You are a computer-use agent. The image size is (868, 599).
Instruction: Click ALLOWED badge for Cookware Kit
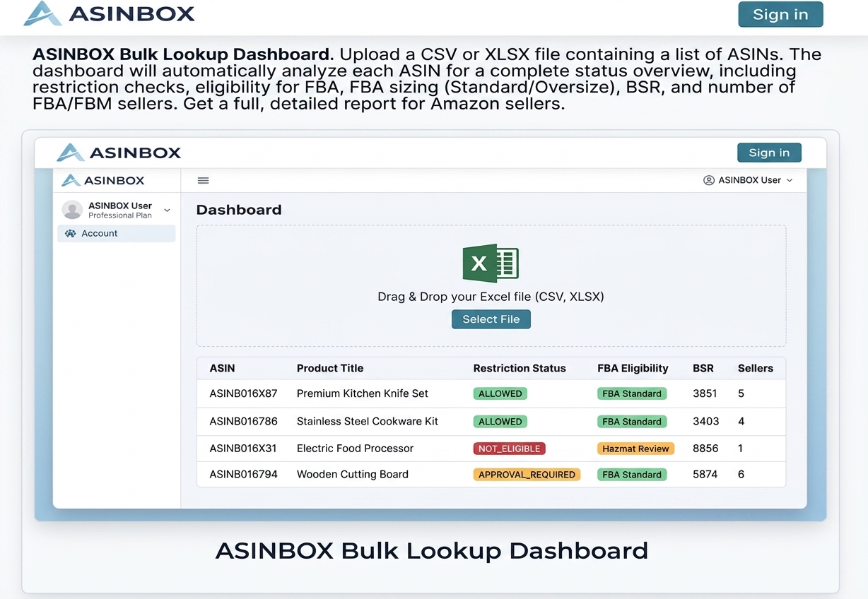pos(500,421)
